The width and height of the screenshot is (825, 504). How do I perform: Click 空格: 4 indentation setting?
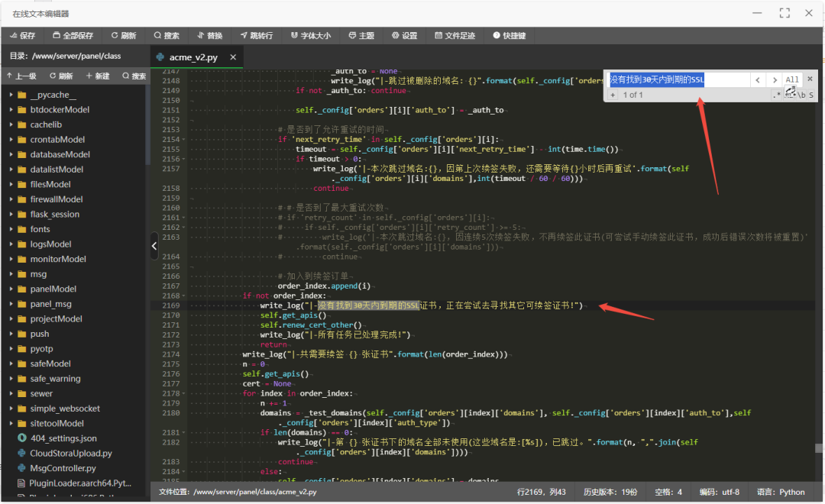click(x=668, y=492)
